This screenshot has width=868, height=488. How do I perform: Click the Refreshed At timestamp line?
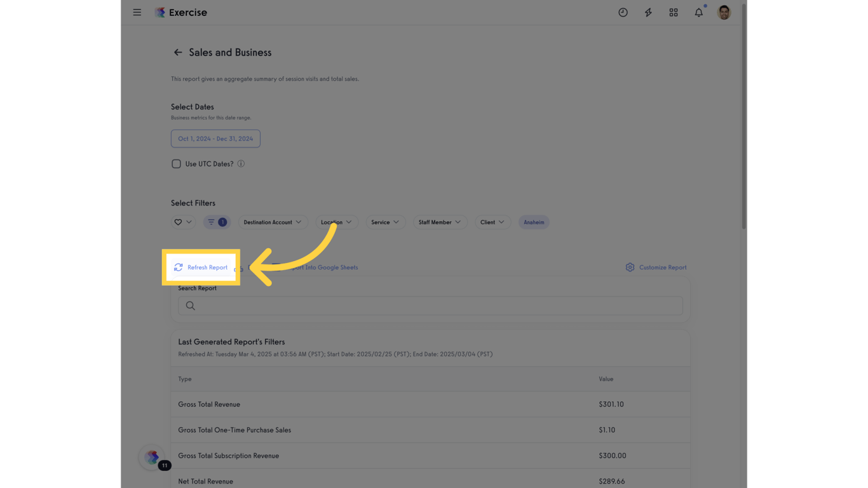(x=336, y=355)
